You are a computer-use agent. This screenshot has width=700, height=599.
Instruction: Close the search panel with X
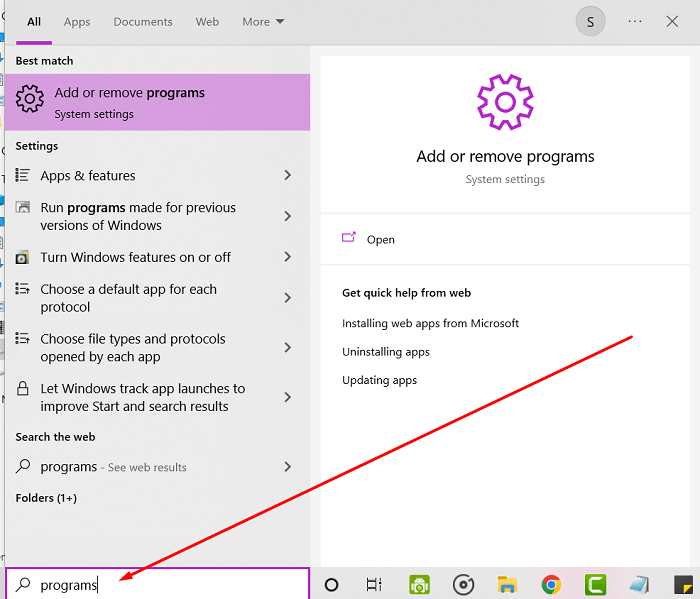pos(672,21)
